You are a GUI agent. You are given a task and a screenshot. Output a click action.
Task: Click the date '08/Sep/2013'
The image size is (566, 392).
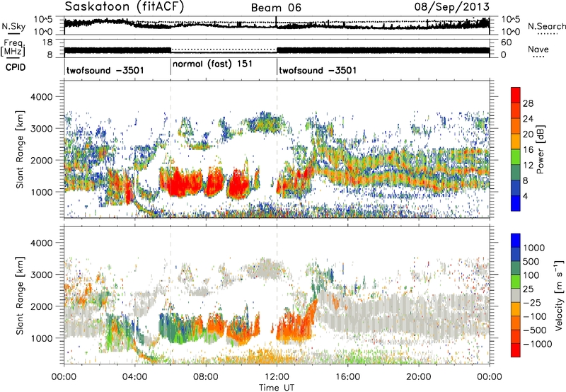click(x=452, y=7)
